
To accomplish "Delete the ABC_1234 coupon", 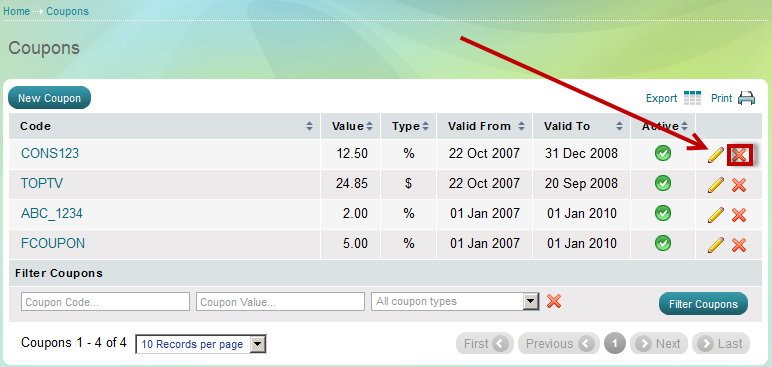I will tap(739, 215).
